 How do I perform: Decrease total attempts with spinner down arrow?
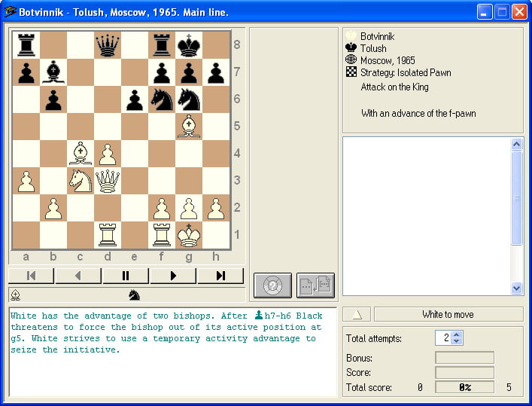(x=457, y=340)
